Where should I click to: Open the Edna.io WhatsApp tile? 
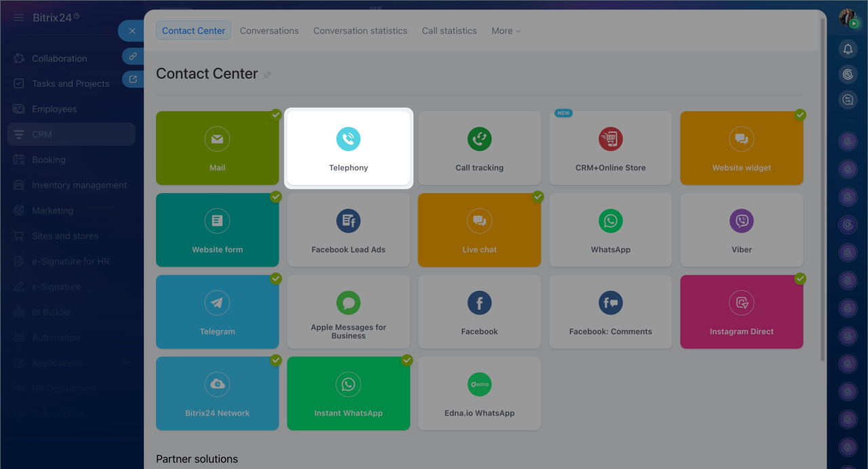[479, 393]
